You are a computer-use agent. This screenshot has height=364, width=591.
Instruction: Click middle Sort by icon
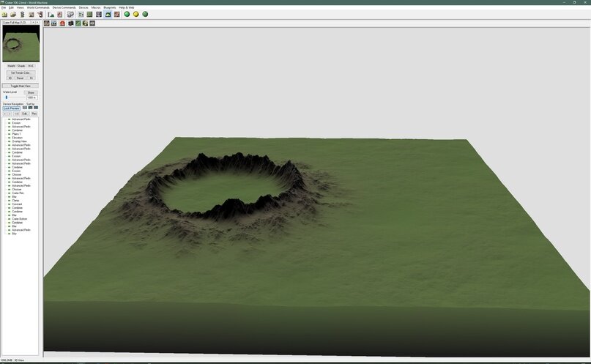click(30, 108)
